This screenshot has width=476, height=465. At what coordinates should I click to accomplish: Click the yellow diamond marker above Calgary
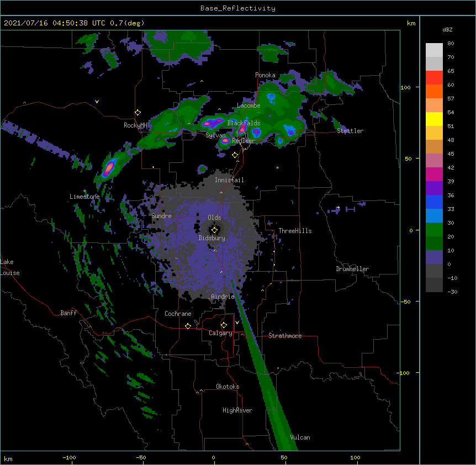tap(224, 325)
